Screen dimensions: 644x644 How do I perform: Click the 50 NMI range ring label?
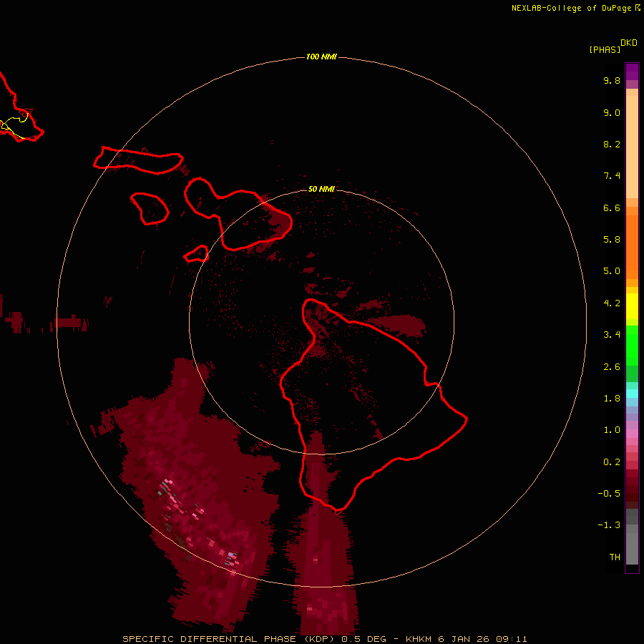pos(321,190)
